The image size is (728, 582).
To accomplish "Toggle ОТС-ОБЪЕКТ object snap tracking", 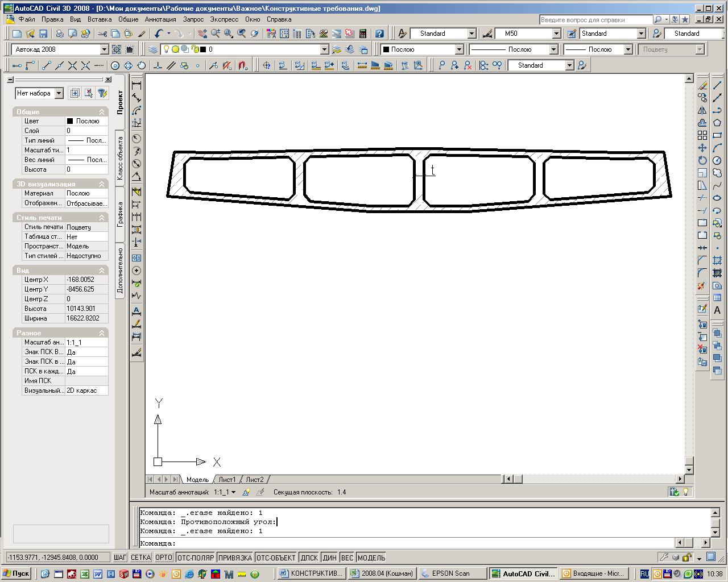I will click(276, 558).
